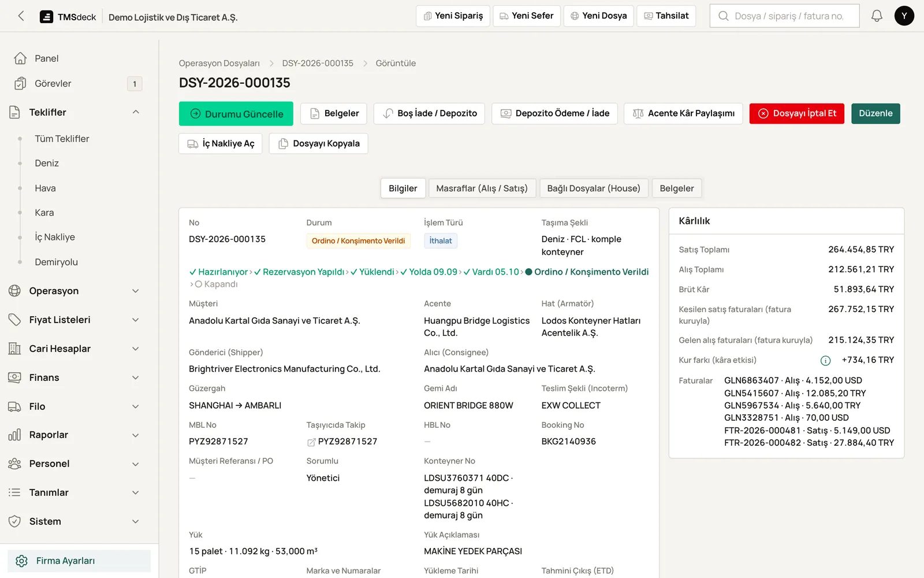Click the search field Dosya / sipariş
Image resolution: width=924 pixels, height=578 pixels.
tap(784, 16)
